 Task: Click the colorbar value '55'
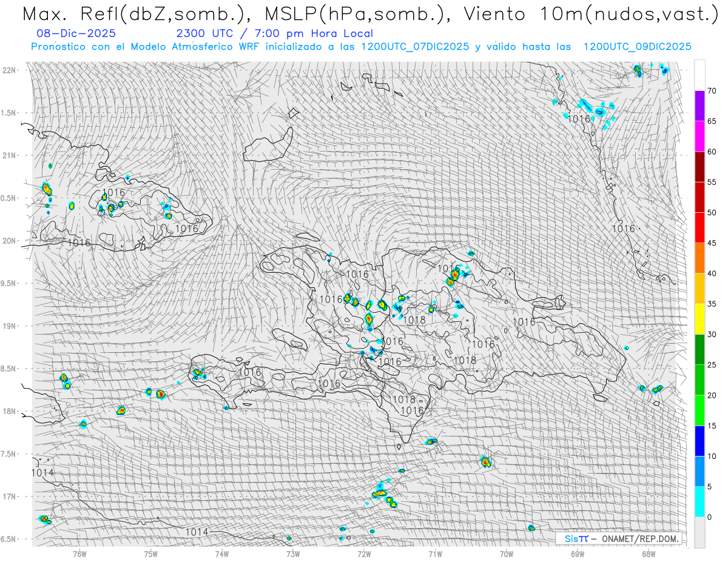pyautogui.click(x=712, y=182)
